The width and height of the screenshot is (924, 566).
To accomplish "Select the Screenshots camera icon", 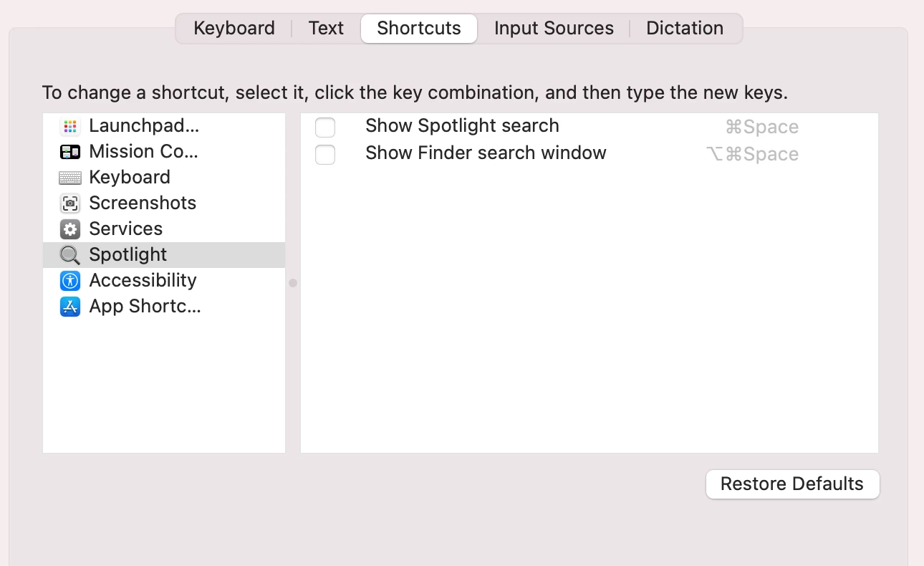I will point(69,203).
